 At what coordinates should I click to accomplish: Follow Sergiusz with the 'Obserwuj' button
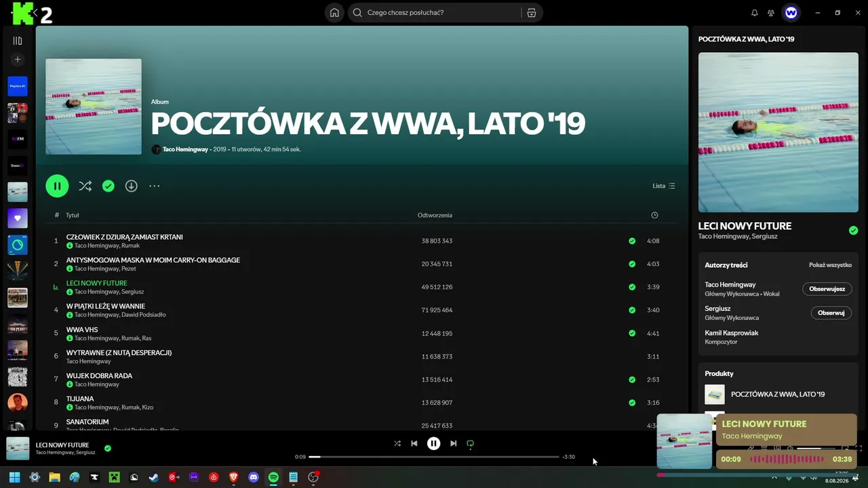[831, 312]
